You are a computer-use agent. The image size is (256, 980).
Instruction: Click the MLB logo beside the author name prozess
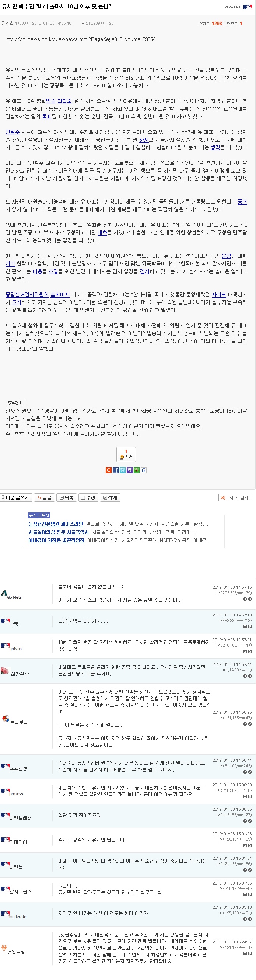coord(247,7)
